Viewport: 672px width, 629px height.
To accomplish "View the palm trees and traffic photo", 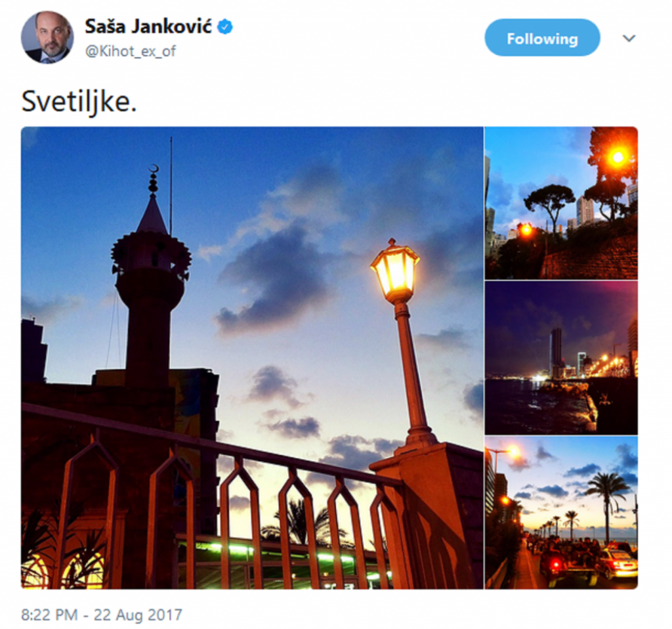I will (561, 513).
